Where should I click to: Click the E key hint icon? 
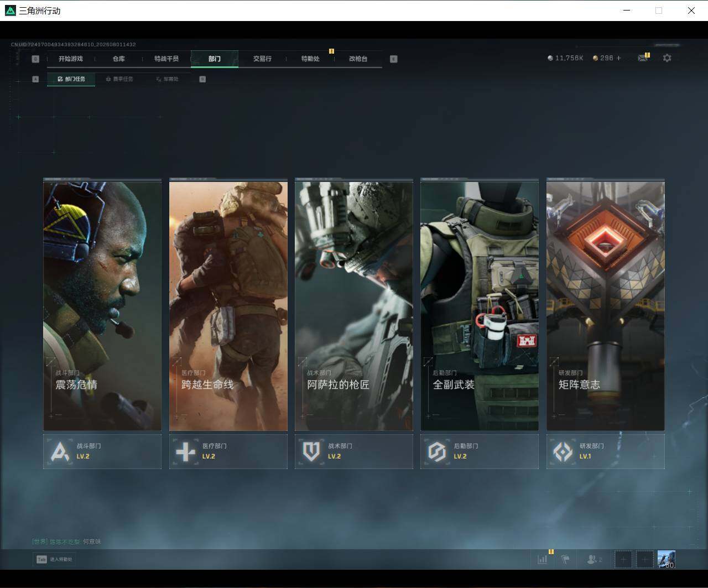pos(394,59)
